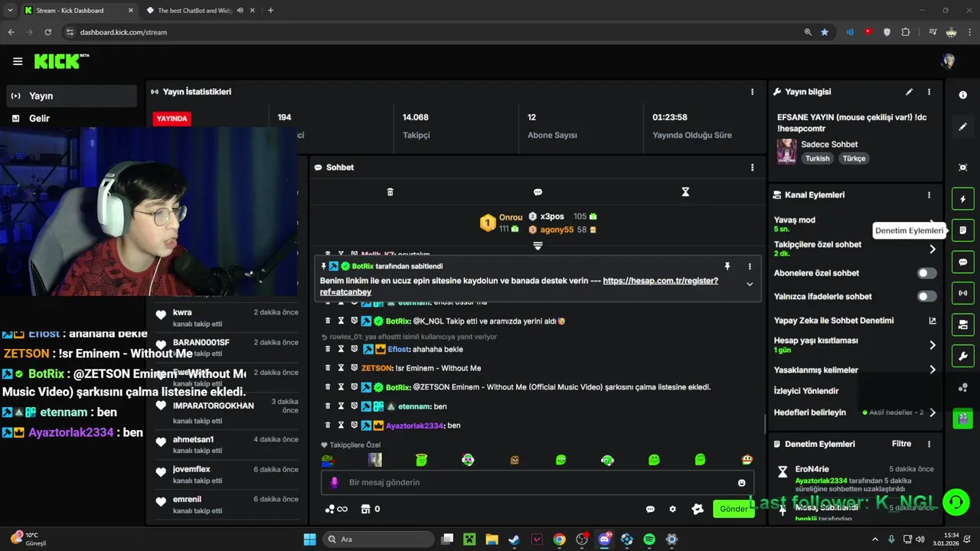Switch to chat tab trash icon view
Viewport: 980px width, 551px height.
[x=390, y=192]
